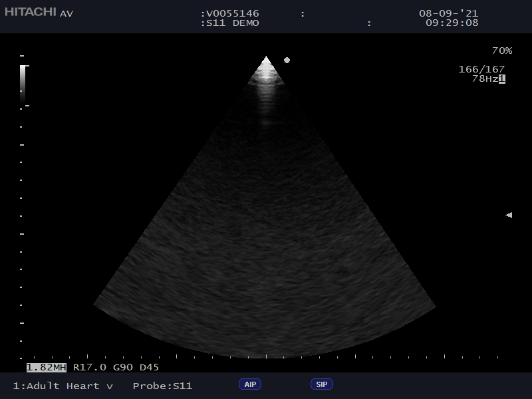This screenshot has width=532, height=399.
Task: Click the AIP button
Action: 250,384
